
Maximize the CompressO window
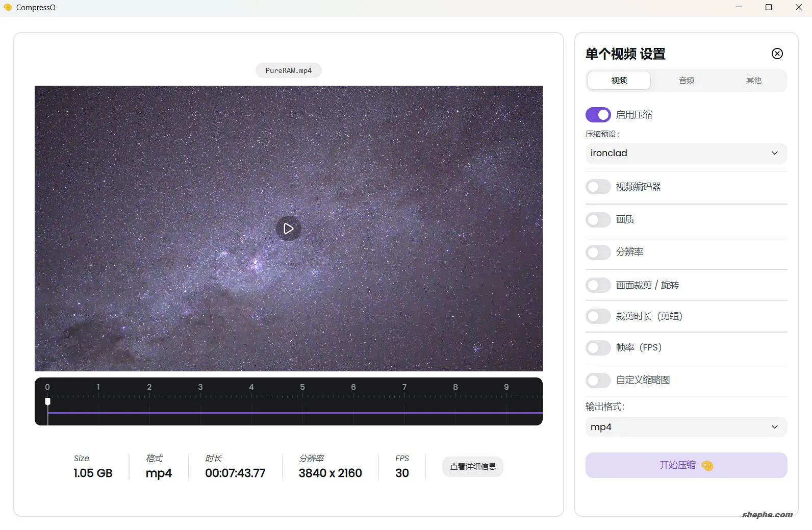click(769, 7)
